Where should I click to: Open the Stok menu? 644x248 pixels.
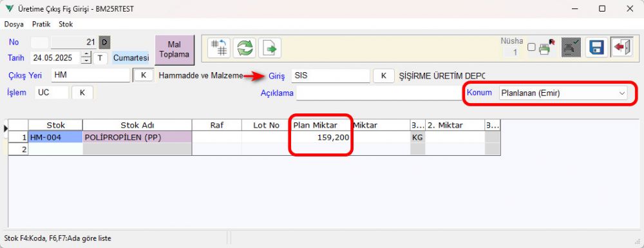(66, 24)
